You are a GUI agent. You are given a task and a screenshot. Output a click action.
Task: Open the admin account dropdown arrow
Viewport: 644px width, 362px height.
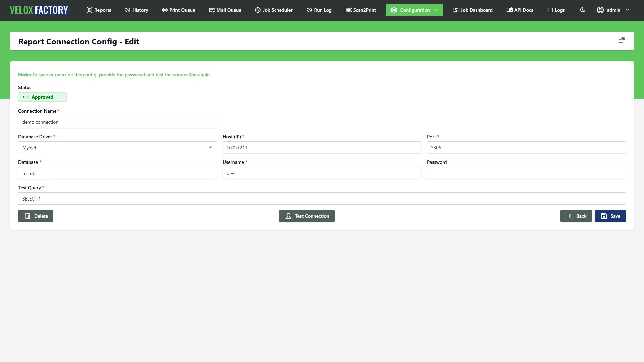(x=627, y=10)
